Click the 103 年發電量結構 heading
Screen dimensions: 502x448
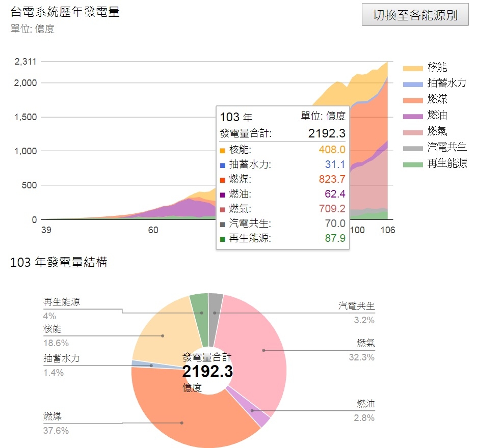point(59,262)
